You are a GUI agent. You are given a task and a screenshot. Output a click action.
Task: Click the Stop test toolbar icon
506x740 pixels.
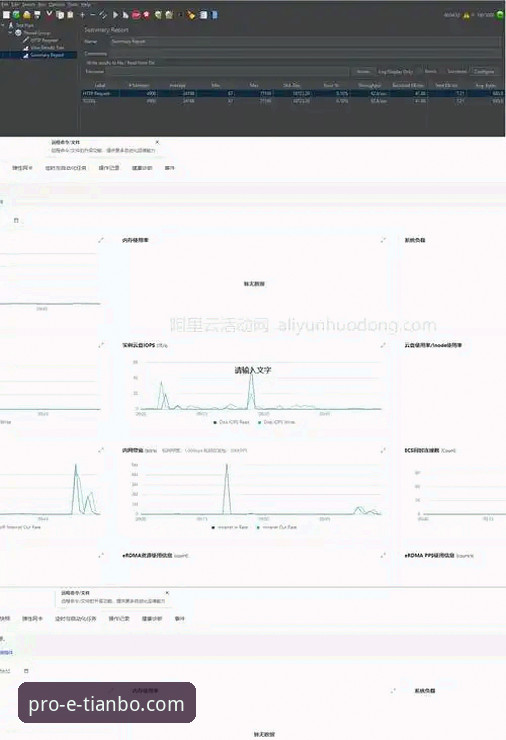[x=136, y=15]
